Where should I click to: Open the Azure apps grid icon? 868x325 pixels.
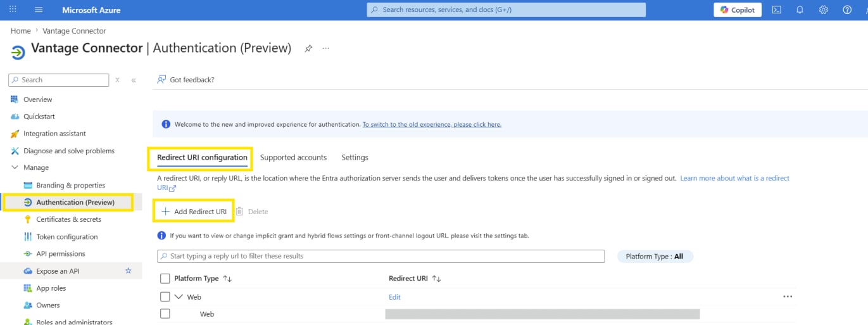(13, 10)
